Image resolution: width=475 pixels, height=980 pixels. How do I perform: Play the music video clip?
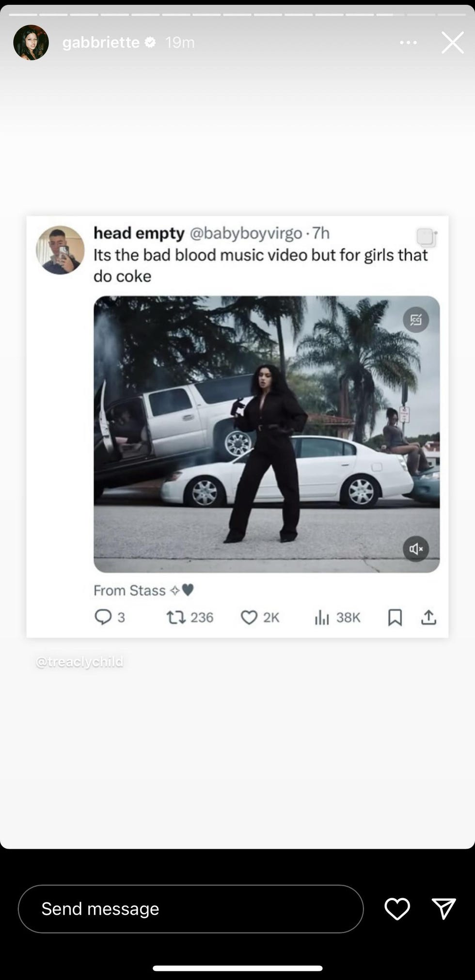pos(267,434)
